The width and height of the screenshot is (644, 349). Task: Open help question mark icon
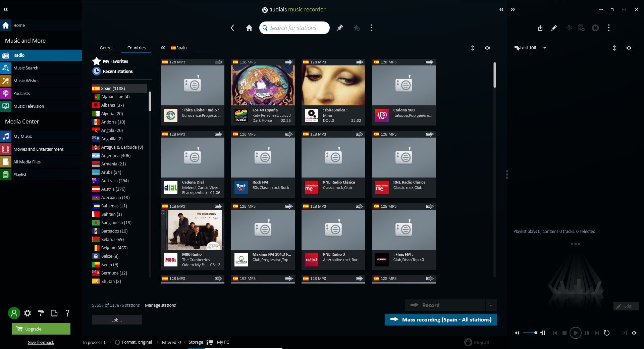tap(67, 313)
